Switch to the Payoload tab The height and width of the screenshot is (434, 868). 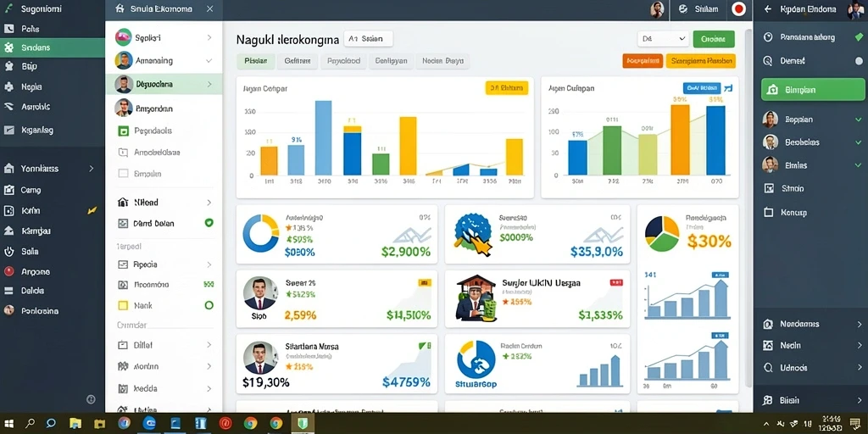point(343,61)
